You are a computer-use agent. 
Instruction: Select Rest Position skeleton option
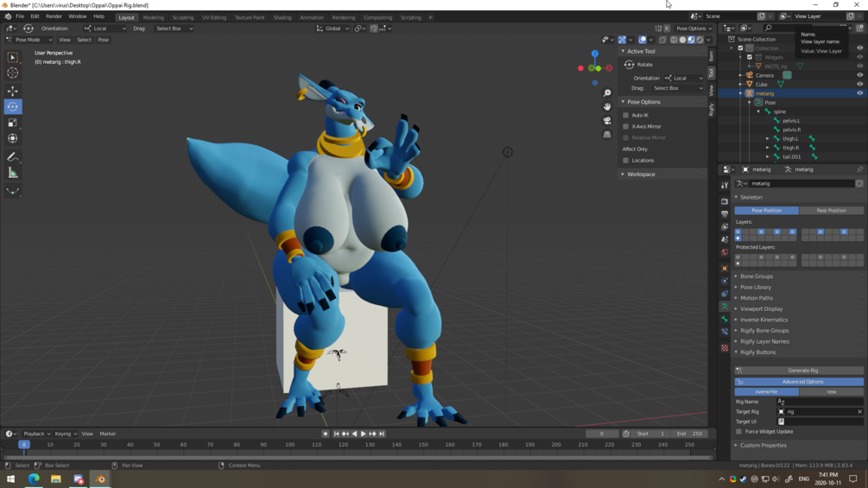831,210
